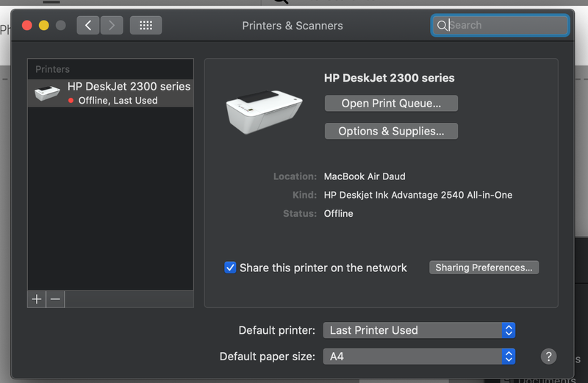Click the HP DeskJet 2300 series heading
Screen dimensions: 588x383
tap(390, 78)
